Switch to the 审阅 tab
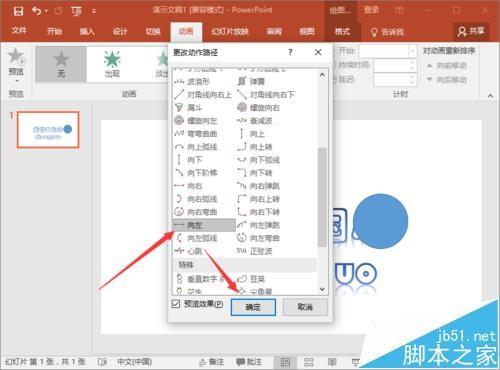 click(x=274, y=31)
